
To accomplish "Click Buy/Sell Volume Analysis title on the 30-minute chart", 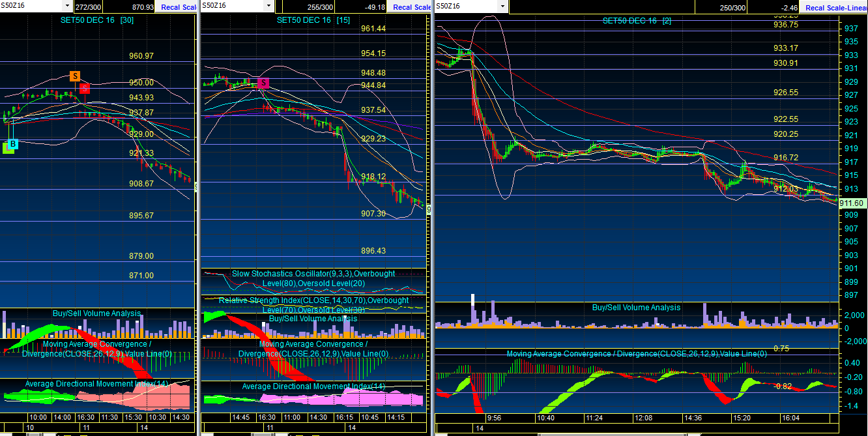I will [96, 313].
